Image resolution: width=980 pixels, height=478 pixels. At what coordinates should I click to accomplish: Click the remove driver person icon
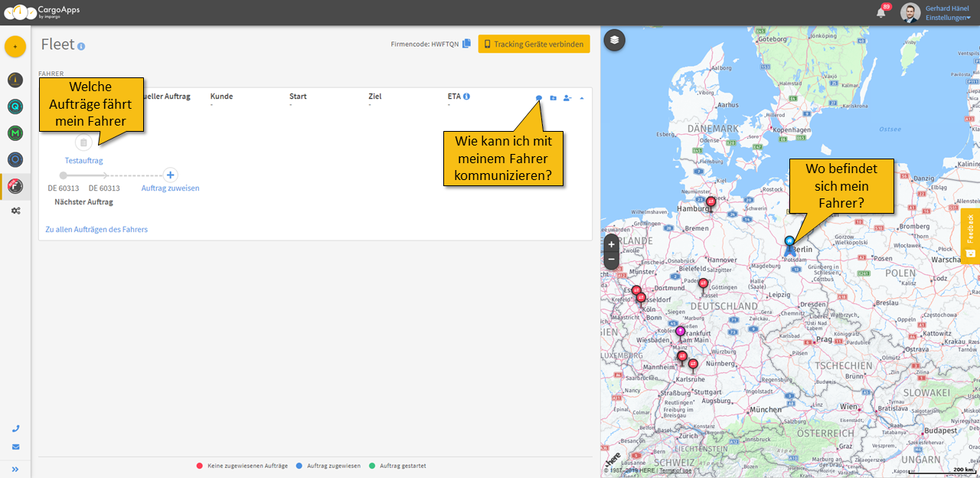pyautogui.click(x=567, y=98)
